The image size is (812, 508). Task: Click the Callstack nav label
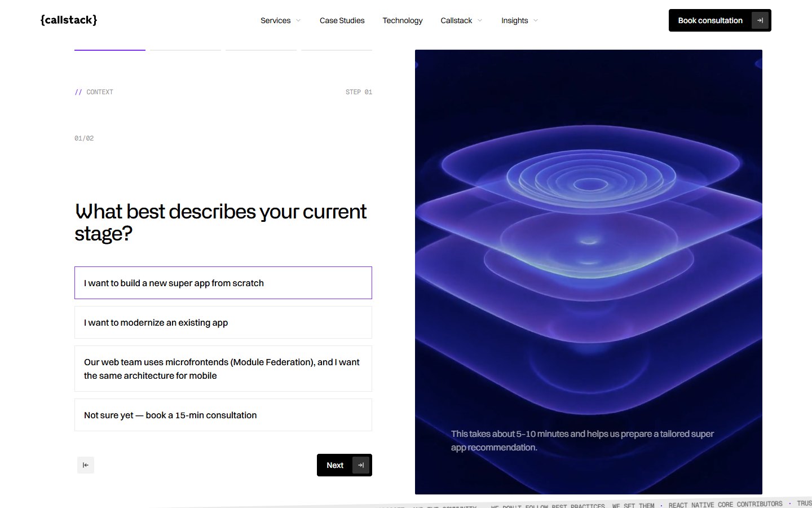[456, 20]
